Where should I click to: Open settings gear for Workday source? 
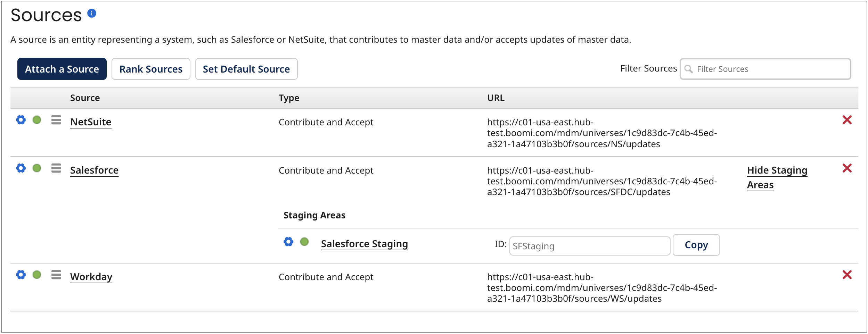[x=21, y=275]
